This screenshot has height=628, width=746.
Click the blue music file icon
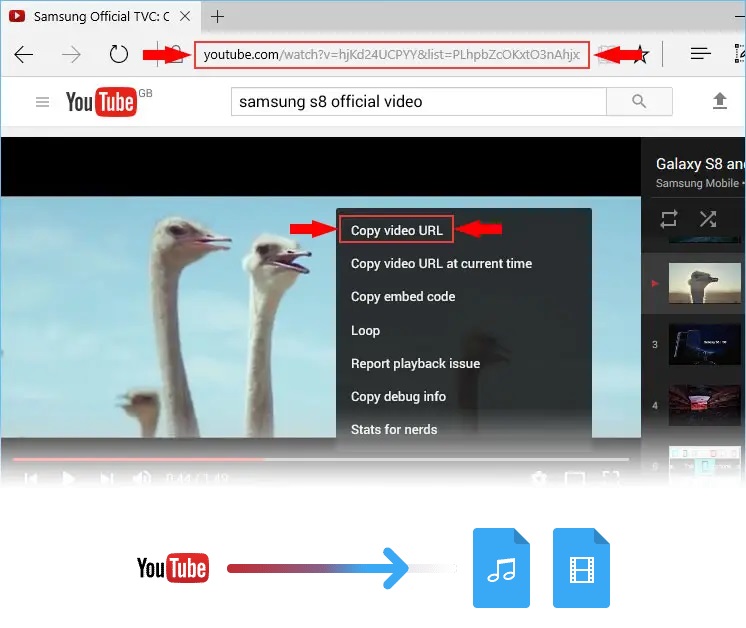501,568
